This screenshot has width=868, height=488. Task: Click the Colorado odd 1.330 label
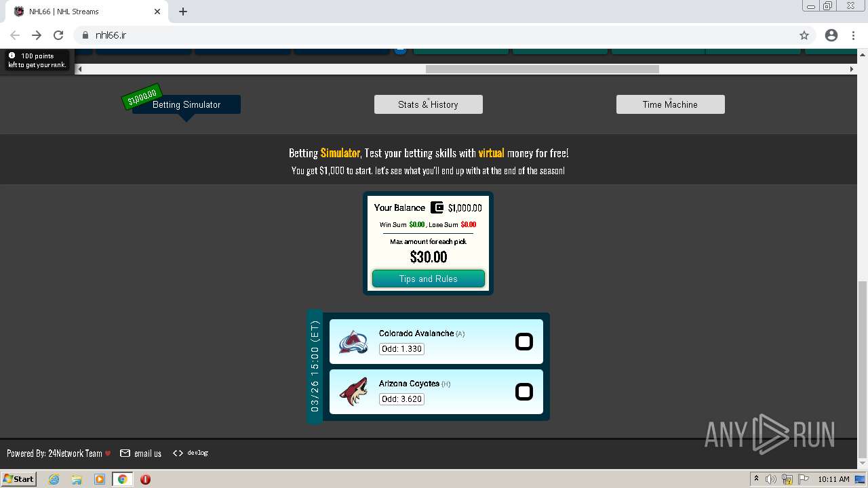(401, 349)
